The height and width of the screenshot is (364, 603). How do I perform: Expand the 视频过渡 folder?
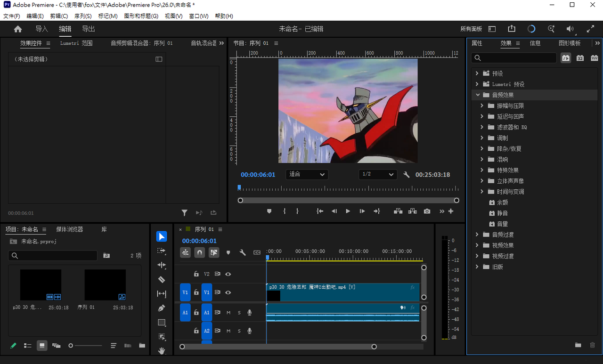[477, 256]
